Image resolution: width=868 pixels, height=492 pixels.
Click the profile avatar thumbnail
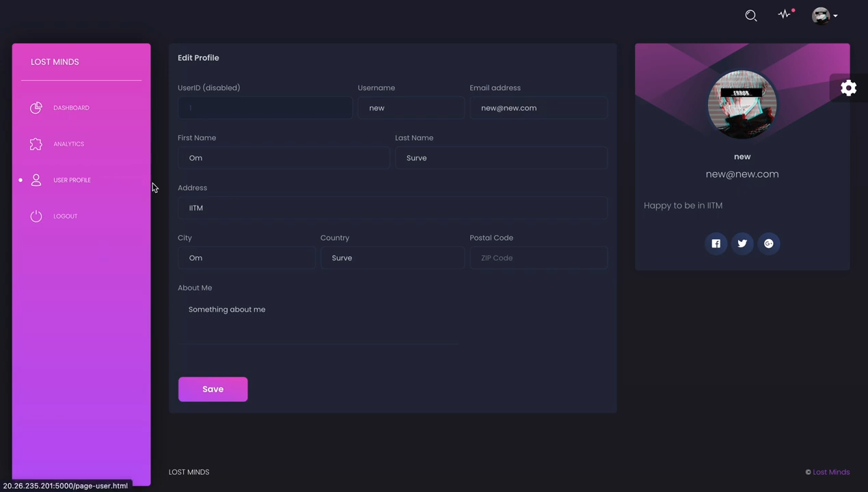coord(742,105)
